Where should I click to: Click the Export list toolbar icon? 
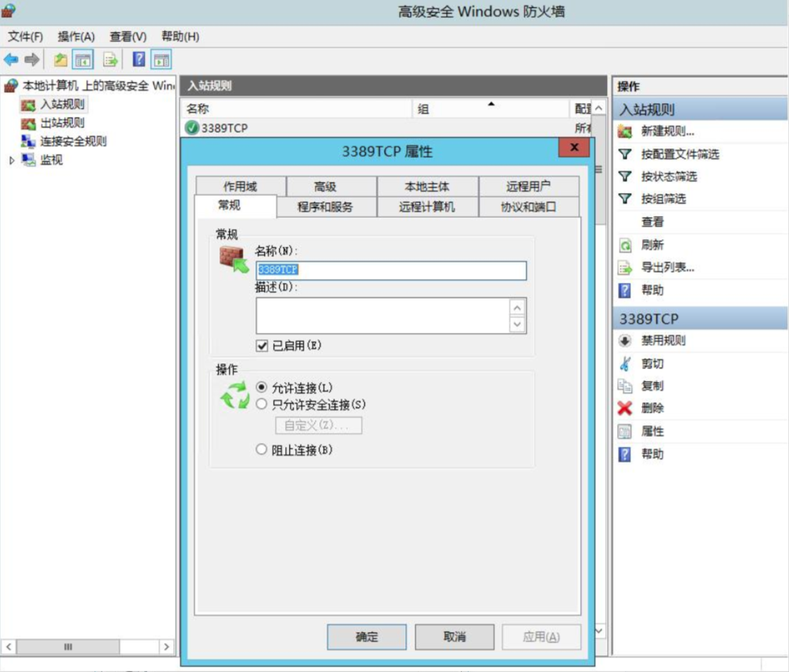[110, 60]
